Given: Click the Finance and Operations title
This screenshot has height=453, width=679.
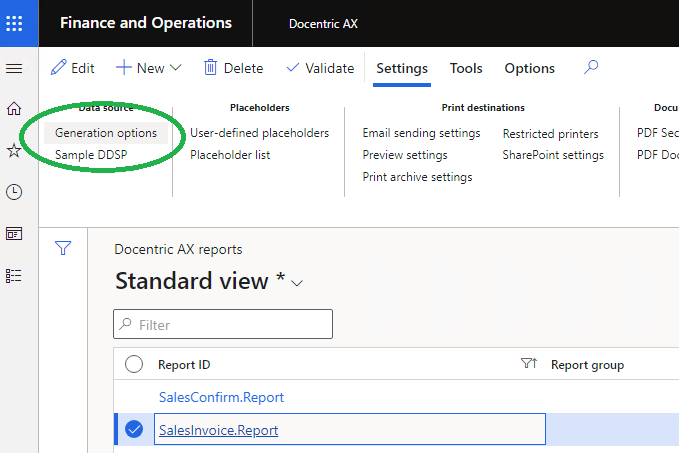Looking at the screenshot, I should (146, 23).
